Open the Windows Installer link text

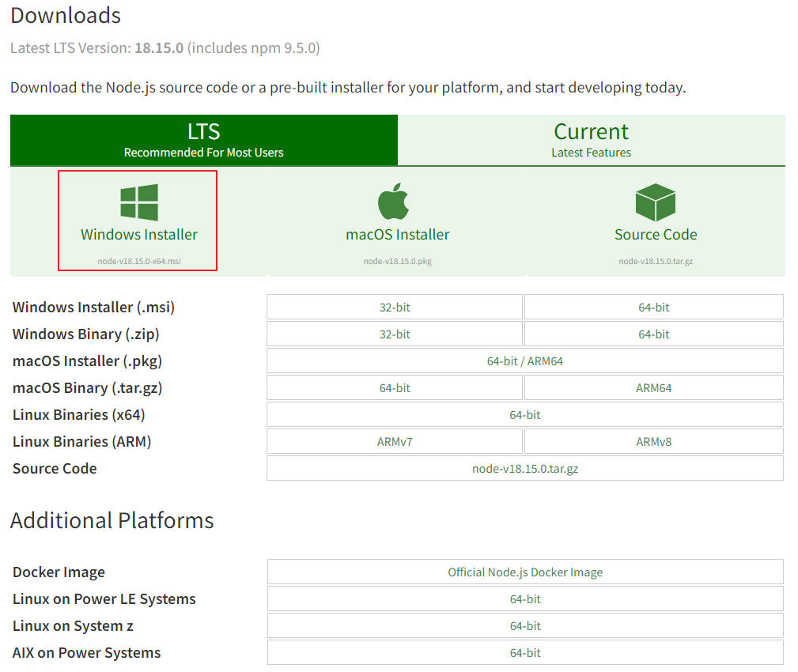tap(139, 235)
